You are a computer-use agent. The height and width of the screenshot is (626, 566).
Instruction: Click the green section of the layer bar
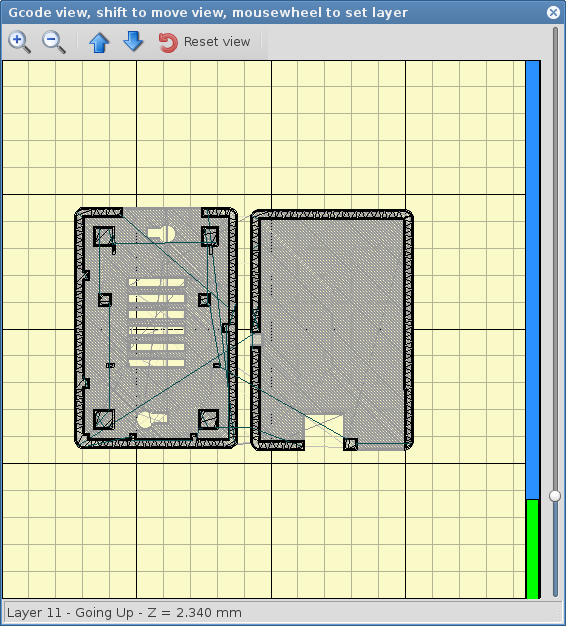(532, 549)
